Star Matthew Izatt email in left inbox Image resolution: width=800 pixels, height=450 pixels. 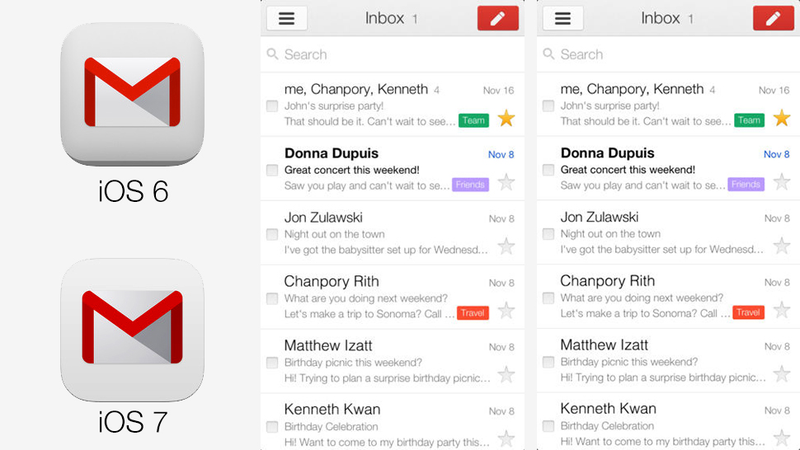pyautogui.click(x=506, y=374)
